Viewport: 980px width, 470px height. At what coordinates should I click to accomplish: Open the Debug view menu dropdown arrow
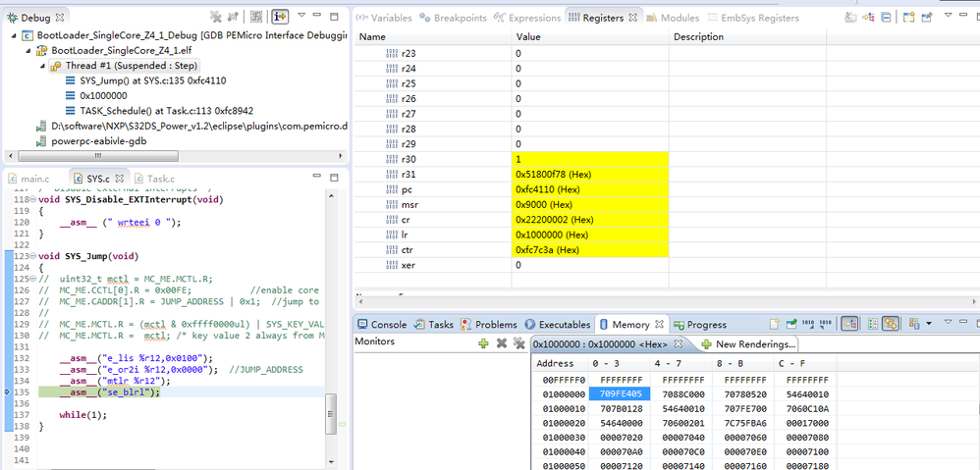click(301, 15)
